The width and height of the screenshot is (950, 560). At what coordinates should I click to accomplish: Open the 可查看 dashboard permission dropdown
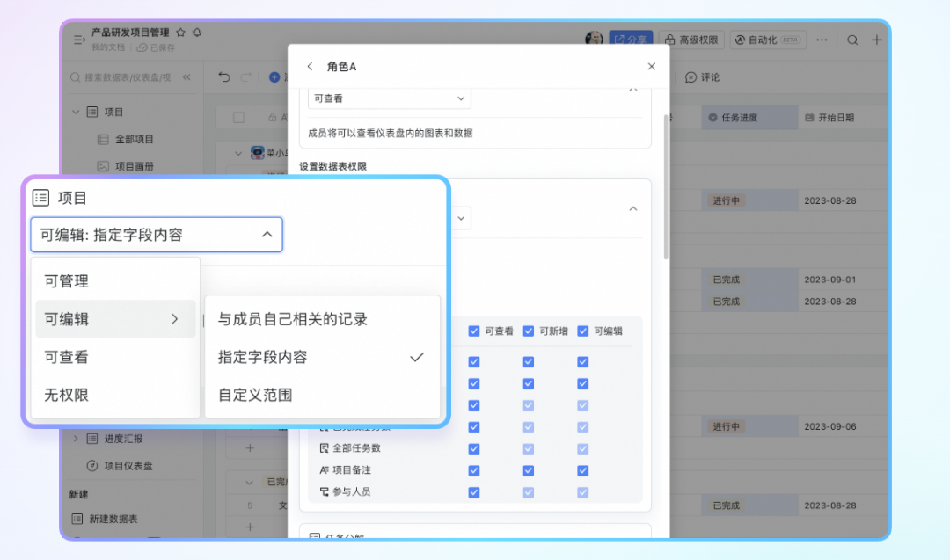coord(389,99)
